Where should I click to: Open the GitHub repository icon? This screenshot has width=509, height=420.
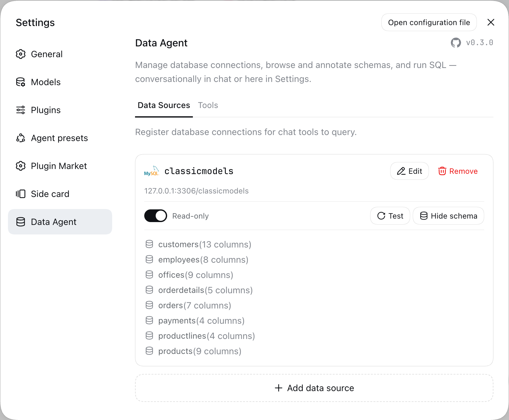point(456,43)
